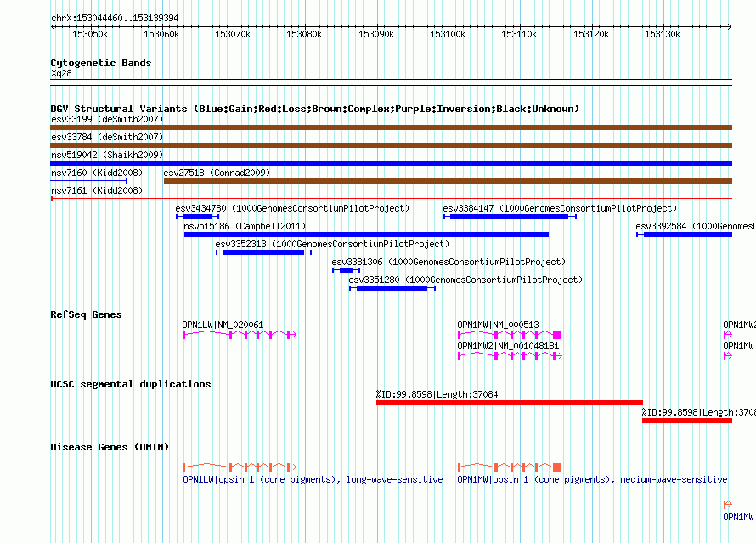Screen dimensions: 756x543
Task: Click the esv33199 (deSmith2007) brown variant bar
Action: (391, 127)
